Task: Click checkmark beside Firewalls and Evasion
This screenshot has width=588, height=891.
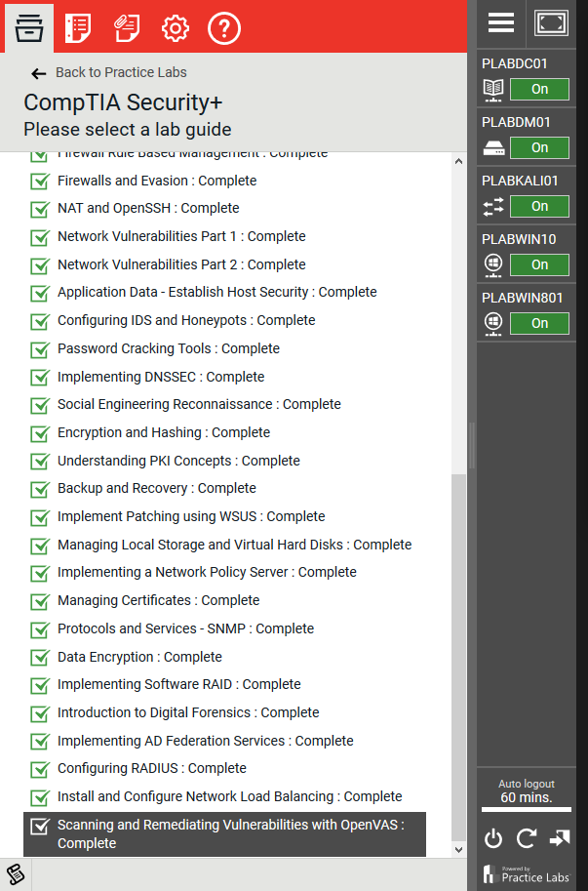Action: point(40,182)
